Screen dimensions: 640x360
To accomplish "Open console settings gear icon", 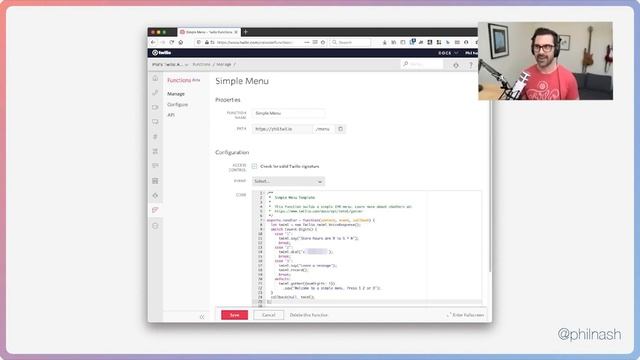I will (x=456, y=65).
